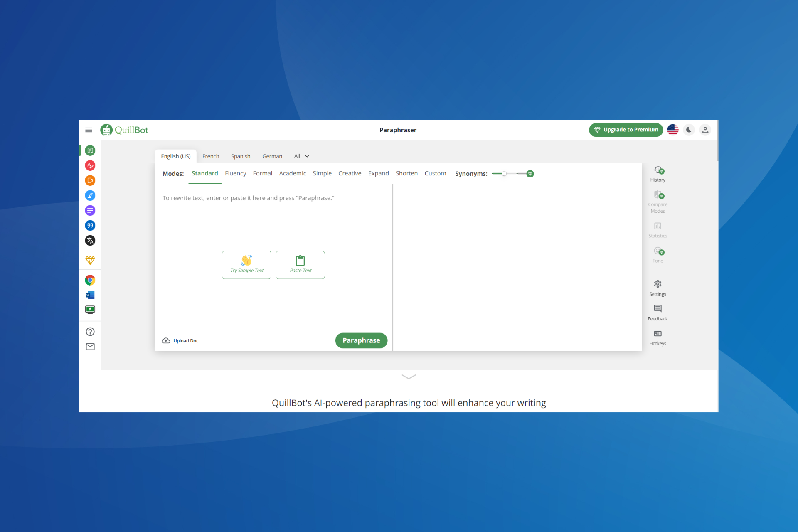Select the Academic mode

pyautogui.click(x=293, y=173)
